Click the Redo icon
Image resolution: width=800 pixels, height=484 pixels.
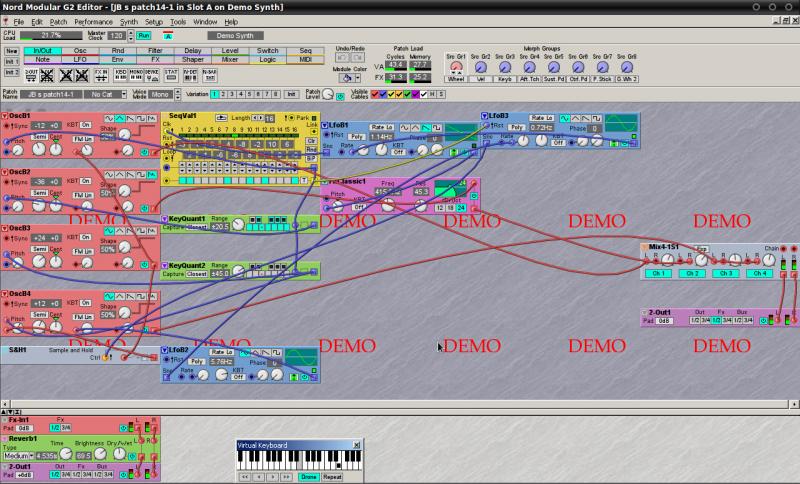[x=357, y=58]
